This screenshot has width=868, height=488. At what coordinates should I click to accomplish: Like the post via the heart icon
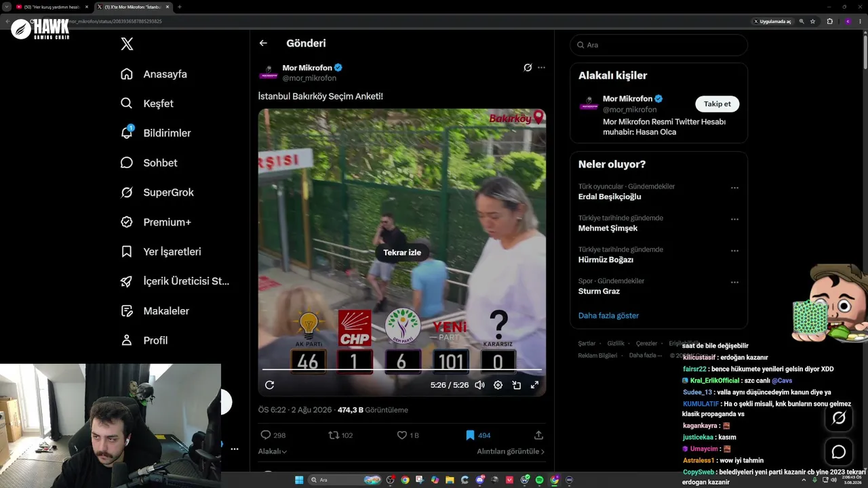[x=401, y=435]
